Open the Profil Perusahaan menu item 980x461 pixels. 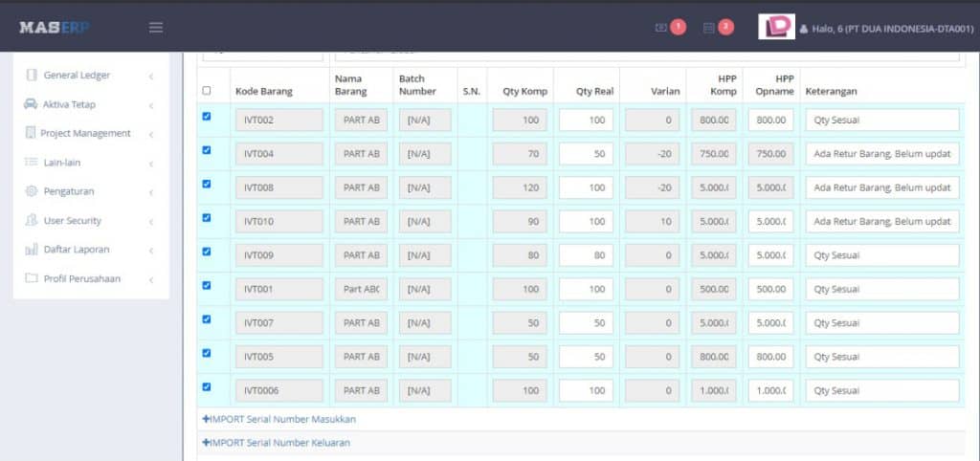click(86, 279)
